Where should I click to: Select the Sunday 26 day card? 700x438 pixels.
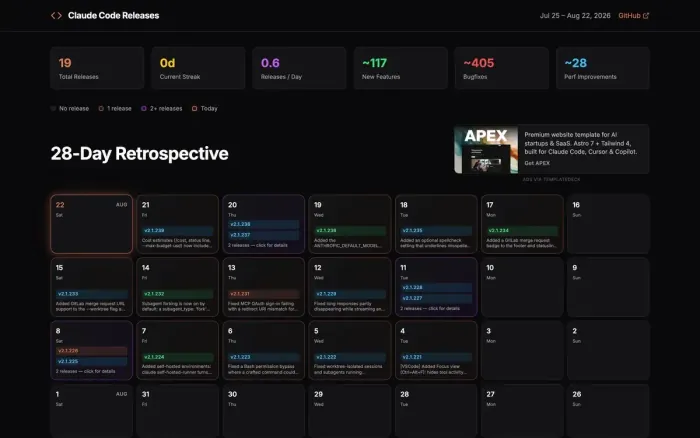point(608,411)
